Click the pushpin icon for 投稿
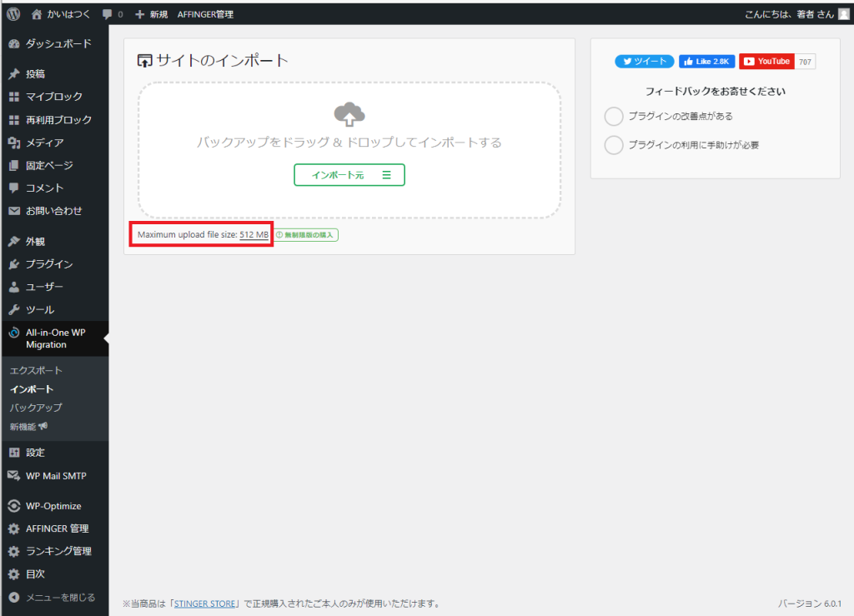854x616 pixels. [14, 73]
